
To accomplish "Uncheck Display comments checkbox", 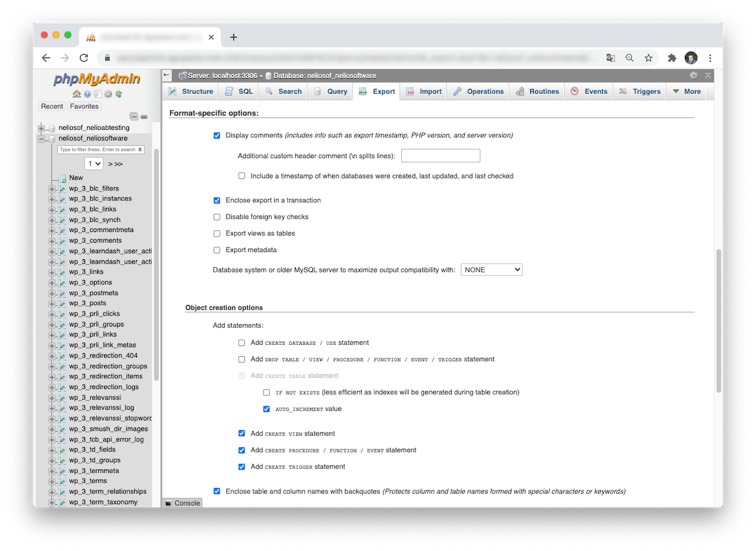I will [217, 136].
